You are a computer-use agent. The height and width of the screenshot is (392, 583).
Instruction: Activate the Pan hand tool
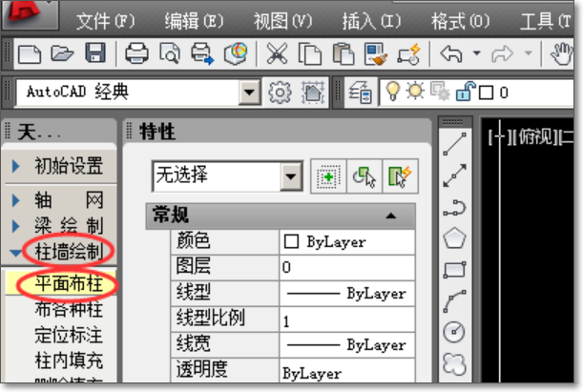click(x=561, y=54)
